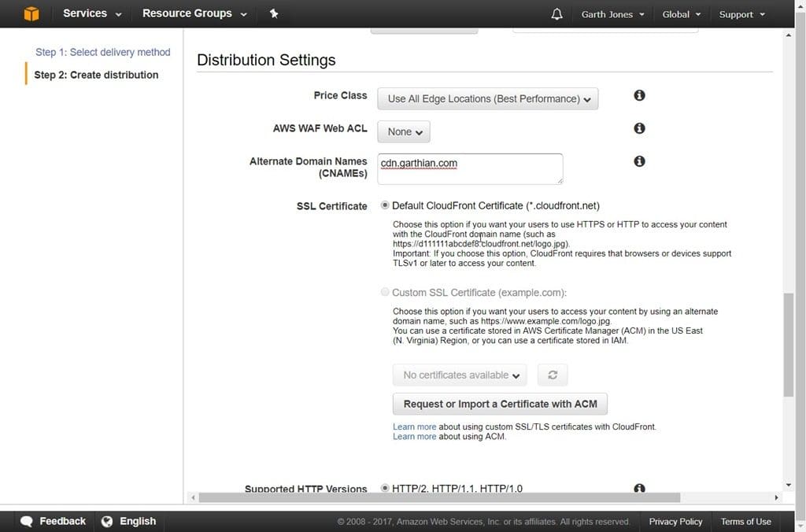
Task: Click the Distribution Settings heading
Action: pos(266,60)
